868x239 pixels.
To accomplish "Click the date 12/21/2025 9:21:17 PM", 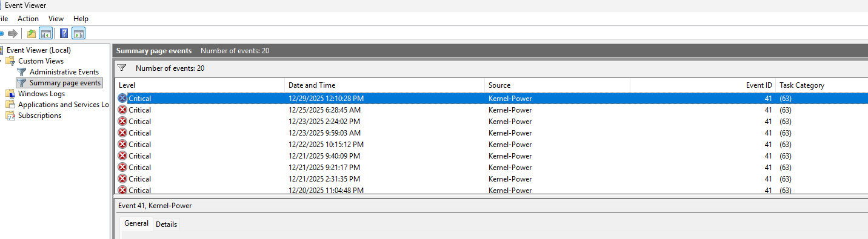I will tap(324, 167).
